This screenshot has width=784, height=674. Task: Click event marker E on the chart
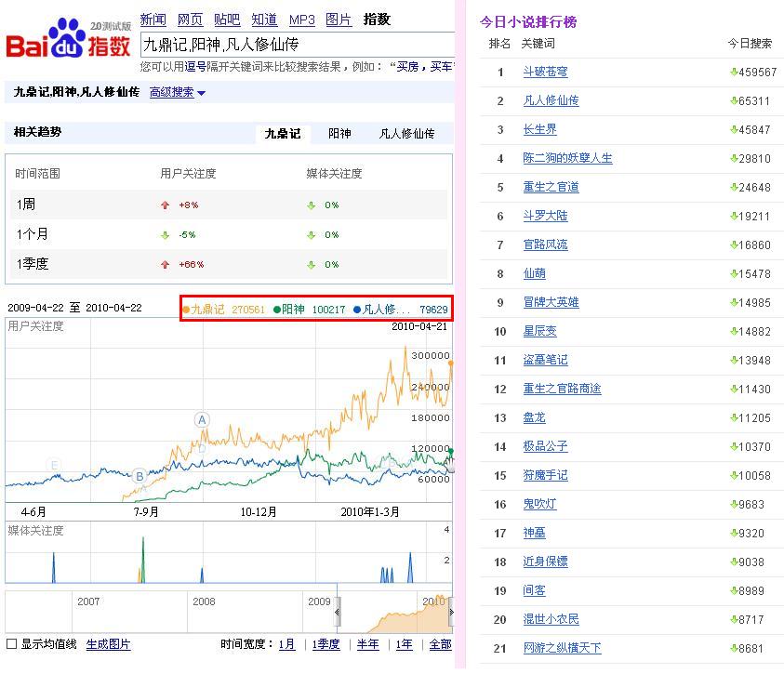(x=54, y=466)
